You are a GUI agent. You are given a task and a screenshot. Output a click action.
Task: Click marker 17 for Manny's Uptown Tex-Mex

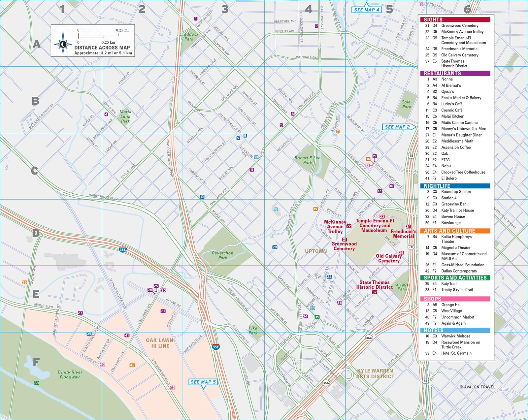pos(379,191)
